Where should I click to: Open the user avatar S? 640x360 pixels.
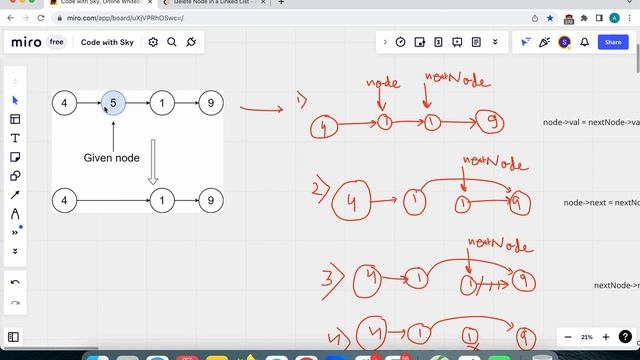click(x=564, y=42)
